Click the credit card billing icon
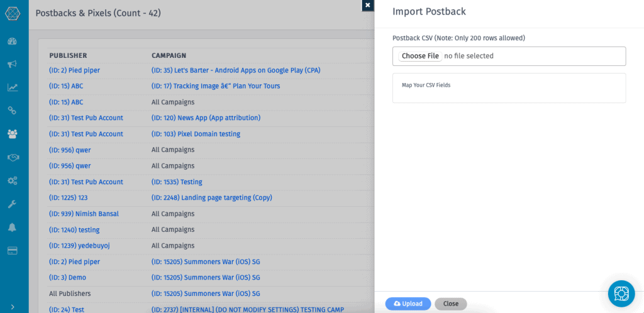 tap(13, 250)
